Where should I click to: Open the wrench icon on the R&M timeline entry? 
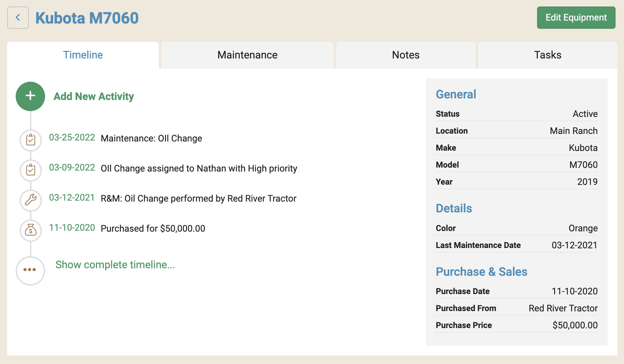coord(30,201)
